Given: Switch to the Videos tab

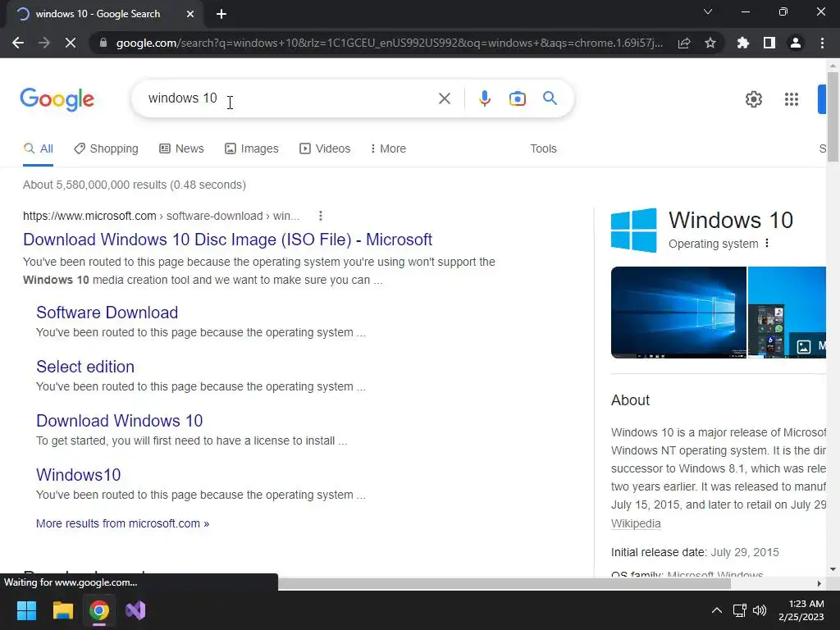Looking at the screenshot, I should pos(325,149).
